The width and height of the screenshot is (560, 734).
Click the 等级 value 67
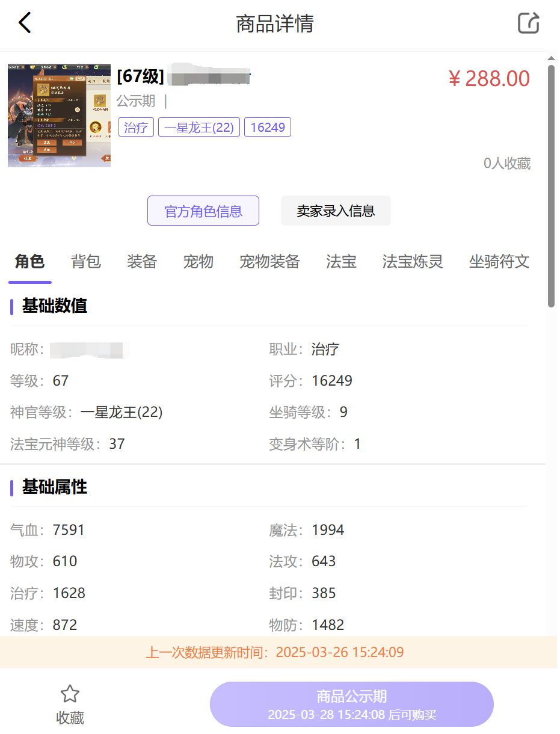click(x=61, y=381)
